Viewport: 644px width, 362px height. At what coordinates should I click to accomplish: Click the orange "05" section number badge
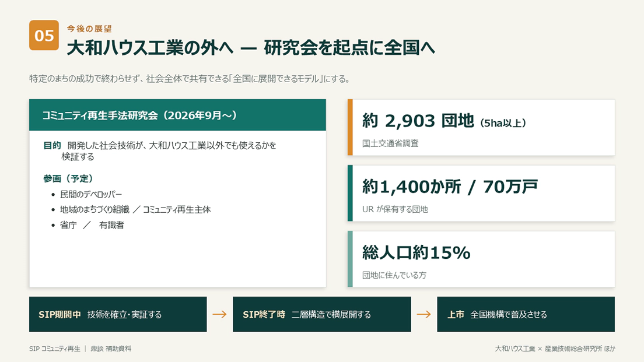(44, 36)
